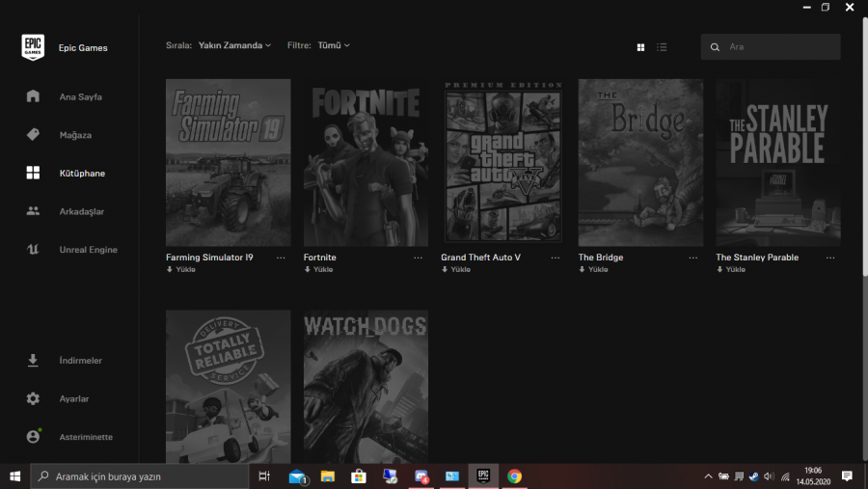Open the Sırala sort dropdown

pos(234,45)
